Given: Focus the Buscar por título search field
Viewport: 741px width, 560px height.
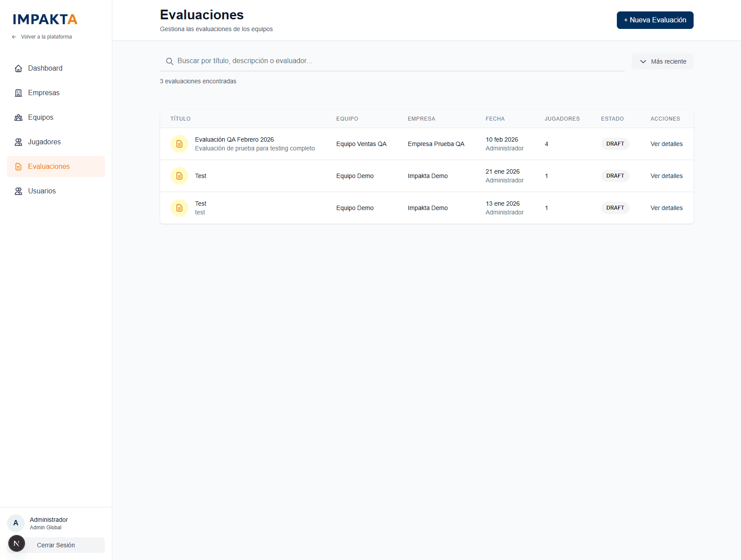Looking at the screenshot, I should click(x=395, y=61).
